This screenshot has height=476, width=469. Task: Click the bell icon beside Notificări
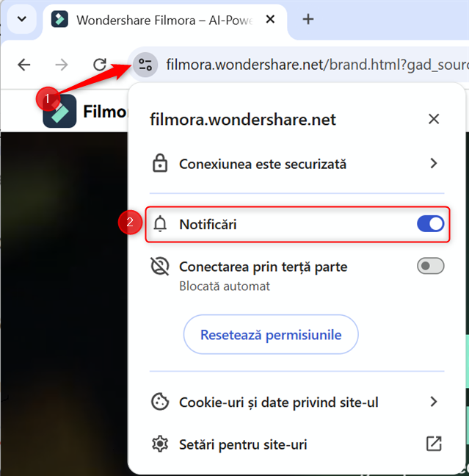click(159, 224)
